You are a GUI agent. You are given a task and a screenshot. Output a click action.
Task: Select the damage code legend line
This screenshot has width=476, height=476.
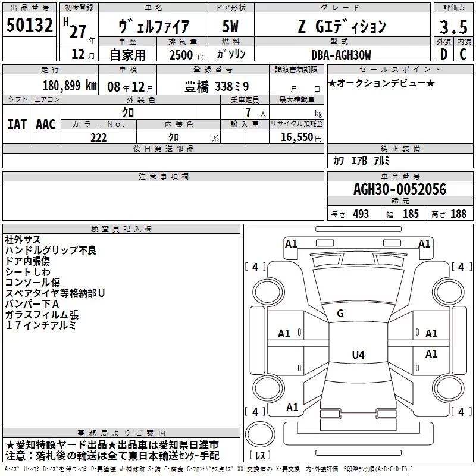tap(209, 469)
